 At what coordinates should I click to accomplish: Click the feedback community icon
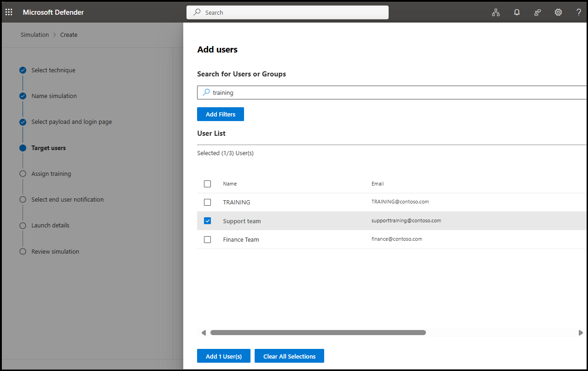[x=537, y=12]
